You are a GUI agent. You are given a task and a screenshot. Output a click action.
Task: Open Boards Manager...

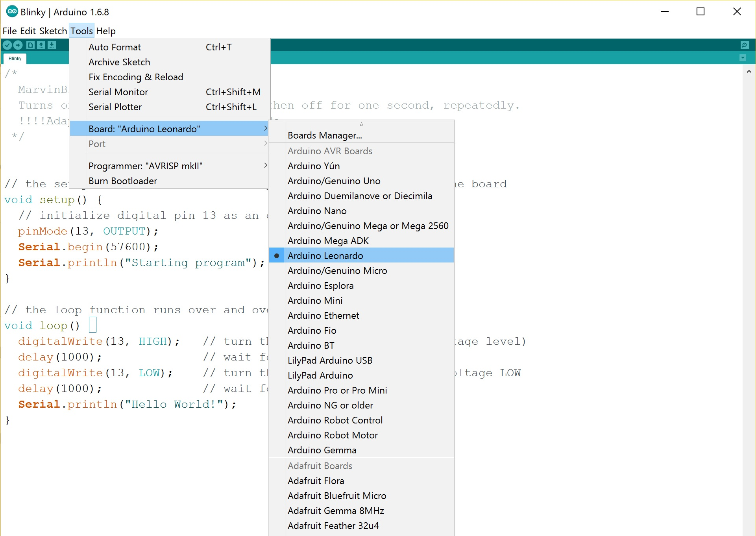tap(361, 135)
